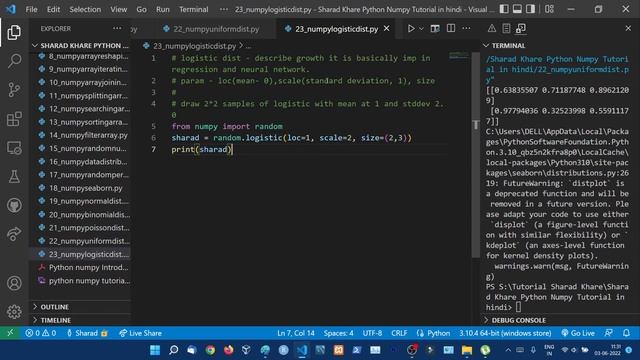Click the CRLF end of line selector

point(399,333)
